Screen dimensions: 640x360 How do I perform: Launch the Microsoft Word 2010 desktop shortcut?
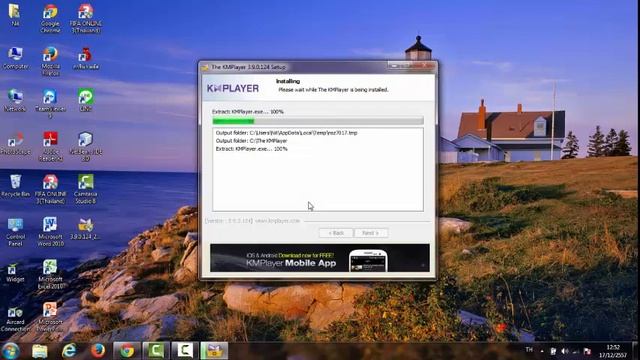pyautogui.click(x=50, y=231)
